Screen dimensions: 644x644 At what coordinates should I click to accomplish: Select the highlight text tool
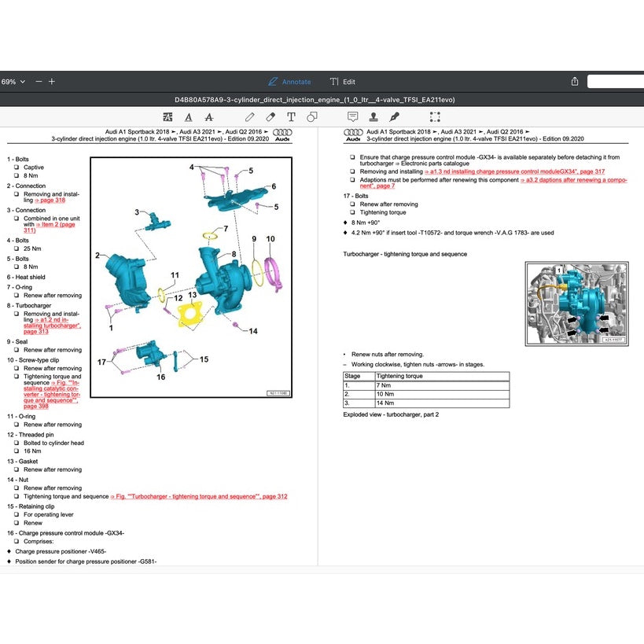coord(167,117)
